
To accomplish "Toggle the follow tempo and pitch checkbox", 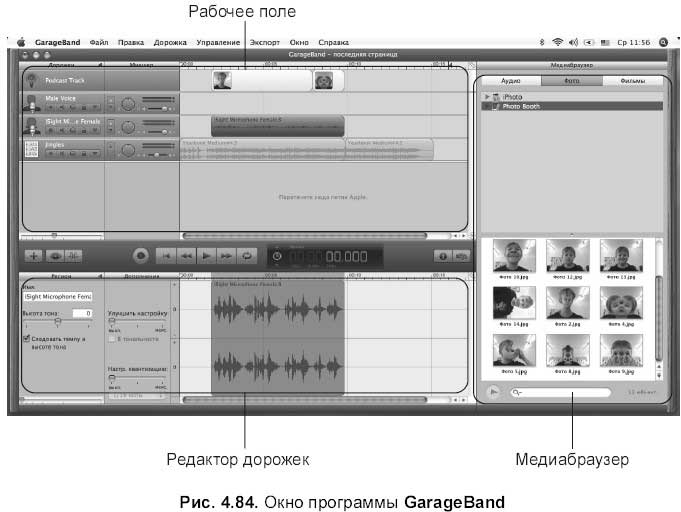I will point(26,338).
